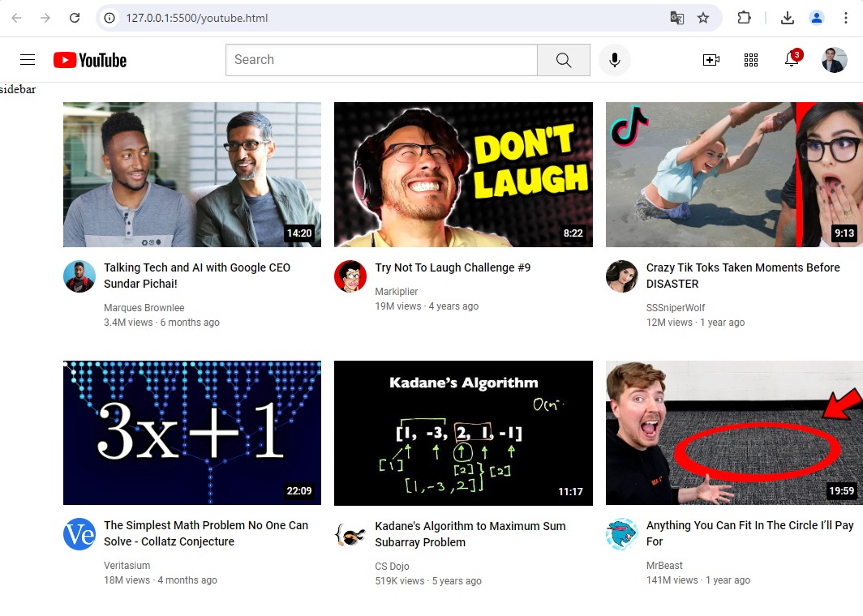Open title Talking Tech and AI with Google CEO
The height and width of the screenshot is (616, 863).
tap(197, 276)
